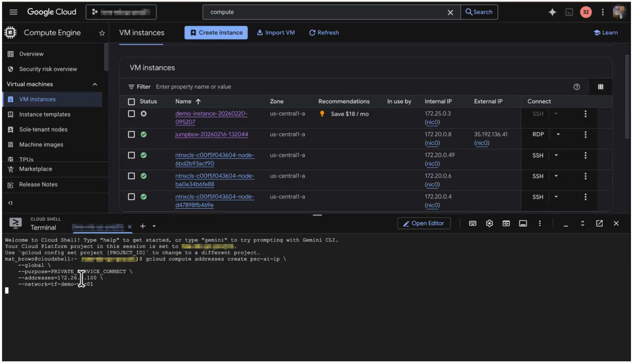Open more actions for node-6bd2b93acf90 row
633x364 pixels.
coord(586,156)
